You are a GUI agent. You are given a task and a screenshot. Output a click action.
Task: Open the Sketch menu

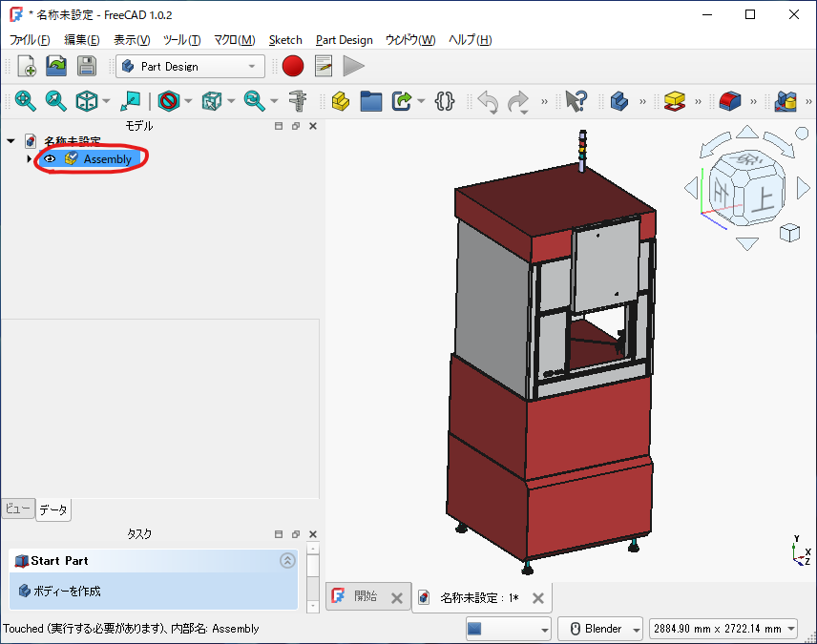tap(284, 40)
